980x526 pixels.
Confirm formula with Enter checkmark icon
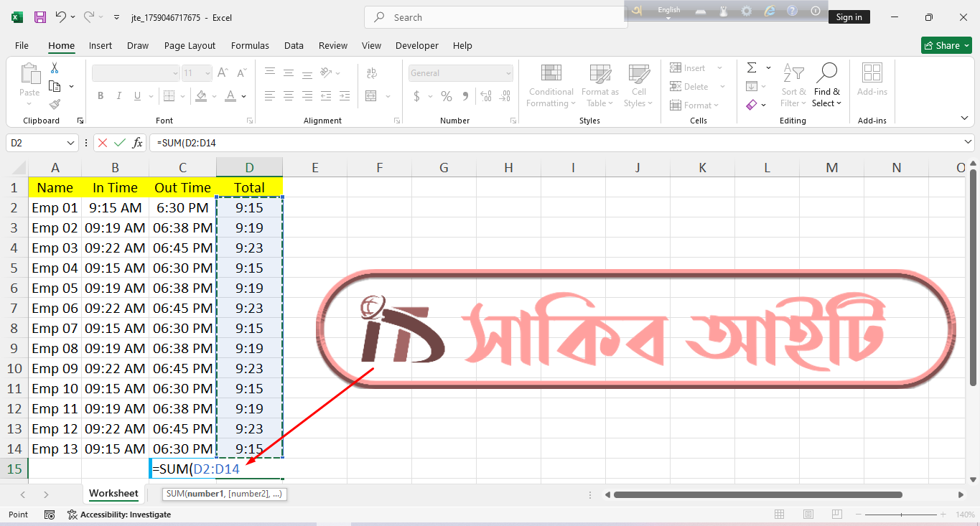[120, 143]
